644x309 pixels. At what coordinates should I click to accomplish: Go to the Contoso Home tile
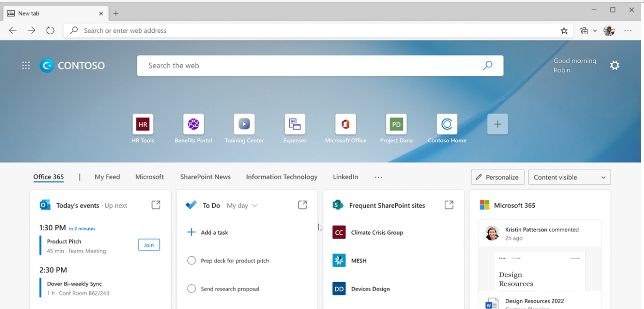(x=447, y=124)
